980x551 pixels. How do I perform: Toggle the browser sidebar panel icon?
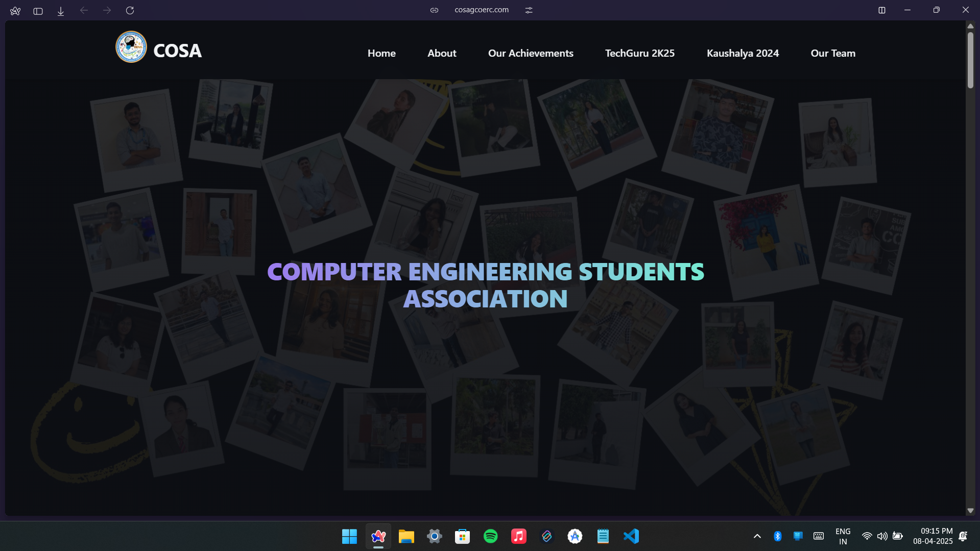38,11
